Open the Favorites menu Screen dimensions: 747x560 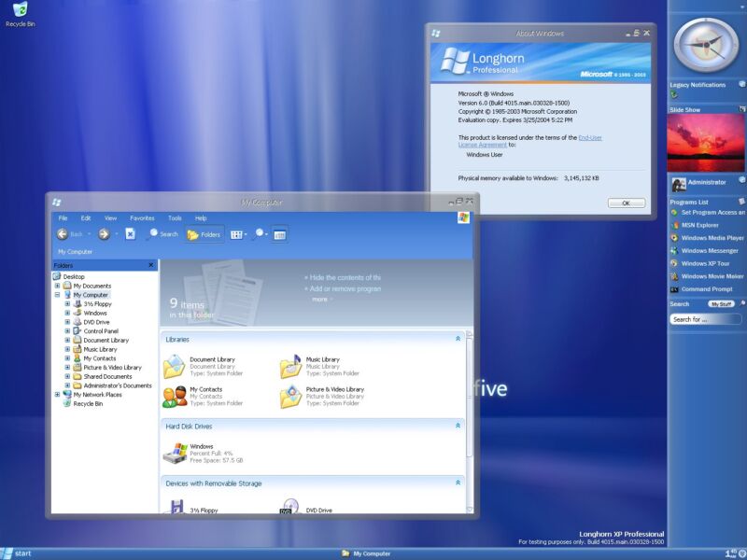point(141,217)
